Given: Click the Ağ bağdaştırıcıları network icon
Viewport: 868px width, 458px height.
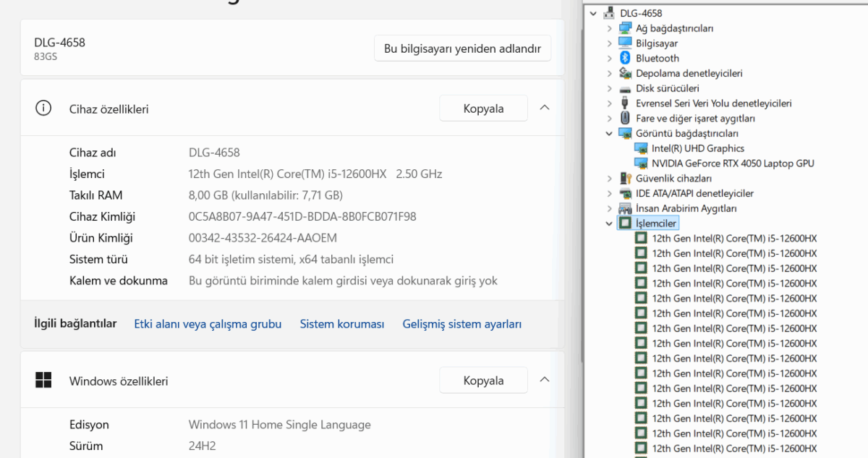Looking at the screenshot, I should tap(625, 28).
